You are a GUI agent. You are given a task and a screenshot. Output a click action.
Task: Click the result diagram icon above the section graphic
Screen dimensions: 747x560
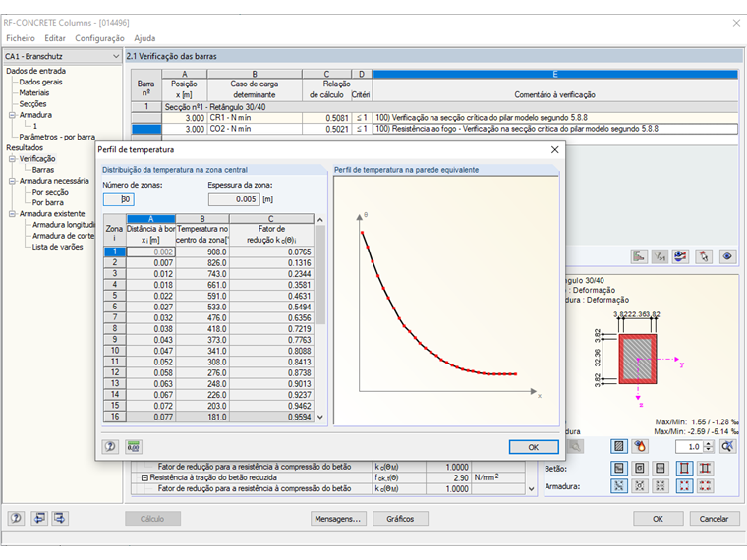tap(639, 256)
